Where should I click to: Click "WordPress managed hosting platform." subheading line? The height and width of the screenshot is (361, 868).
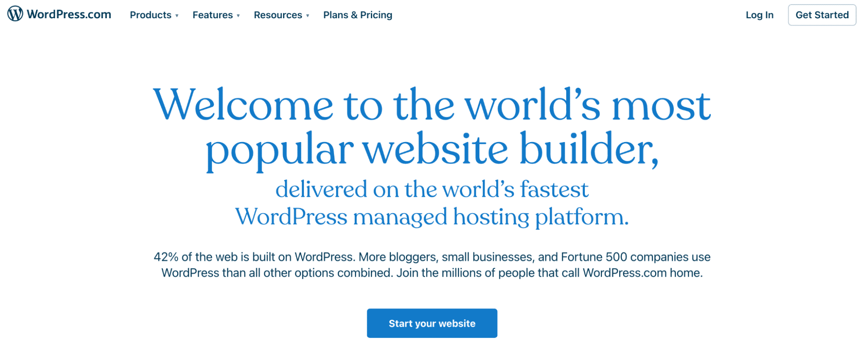tap(432, 216)
